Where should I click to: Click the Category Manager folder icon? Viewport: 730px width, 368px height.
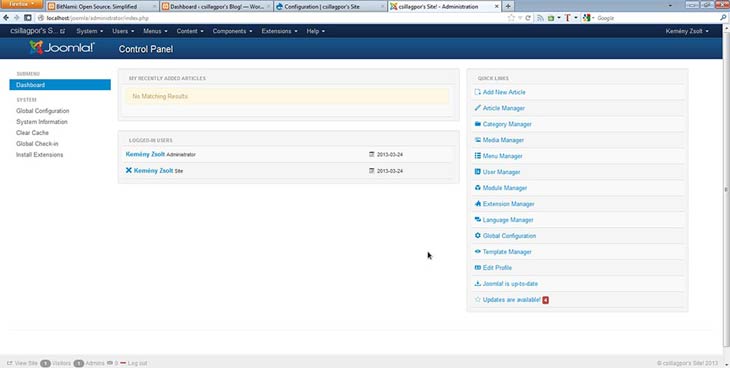pyautogui.click(x=477, y=124)
